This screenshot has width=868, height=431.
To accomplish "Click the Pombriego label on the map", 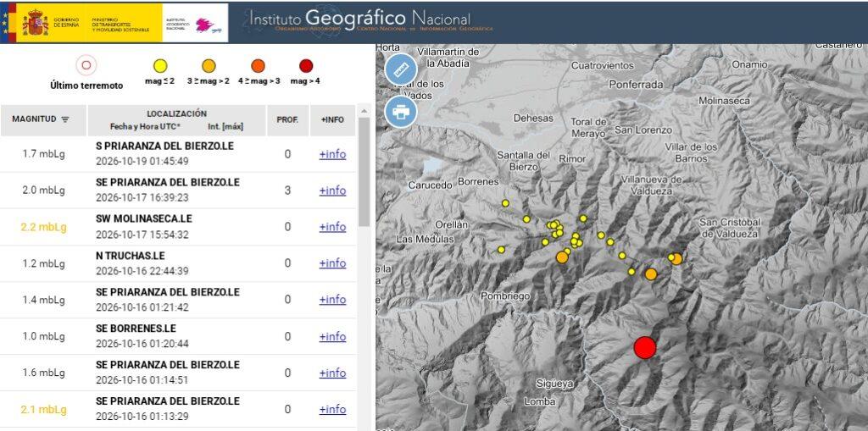I will click(x=505, y=296).
